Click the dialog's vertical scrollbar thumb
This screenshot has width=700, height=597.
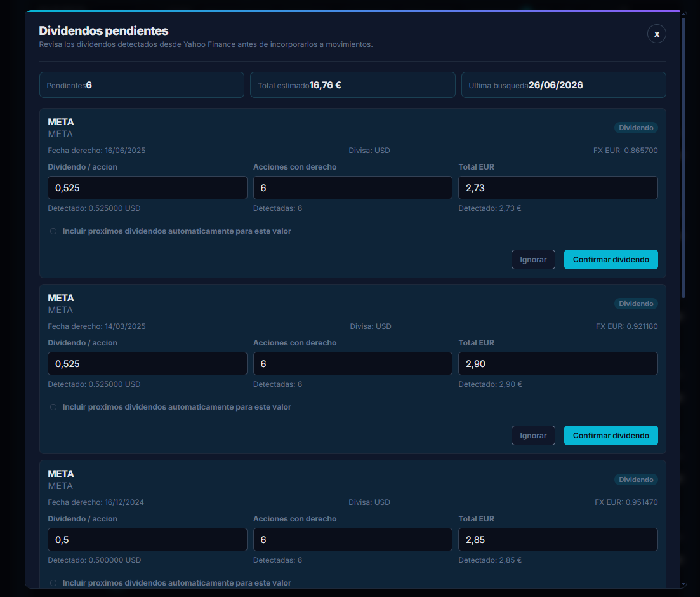tap(683, 158)
